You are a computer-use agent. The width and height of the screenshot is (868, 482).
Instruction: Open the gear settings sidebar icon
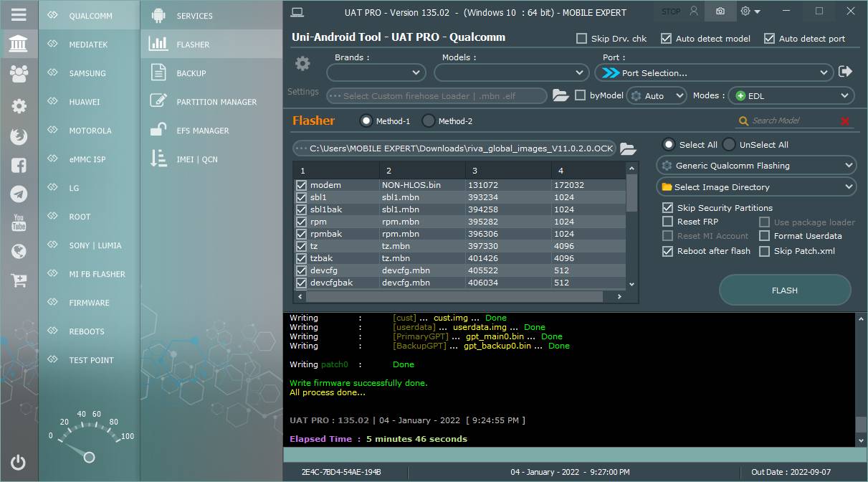click(19, 106)
